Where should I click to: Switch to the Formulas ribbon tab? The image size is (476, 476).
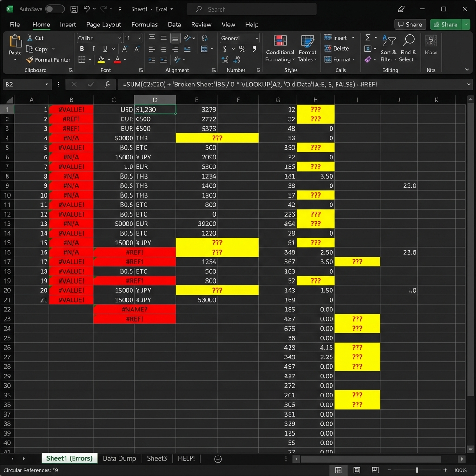pos(145,25)
